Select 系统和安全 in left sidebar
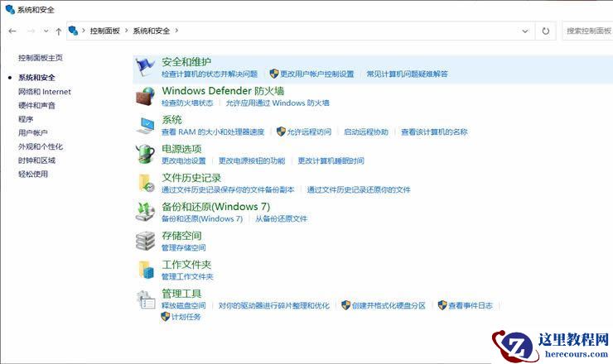The image size is (613, 364). pyautogui.click(x=36, y=77)
